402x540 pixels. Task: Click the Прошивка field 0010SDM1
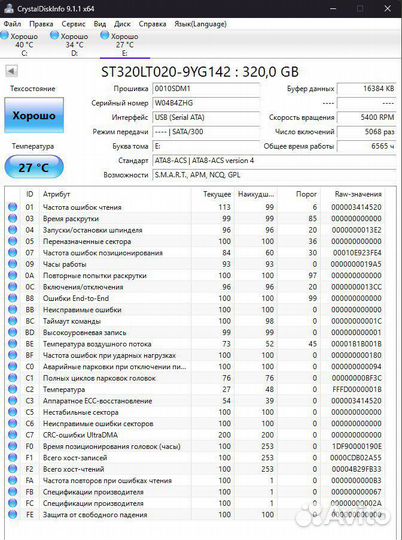[206, 89]
